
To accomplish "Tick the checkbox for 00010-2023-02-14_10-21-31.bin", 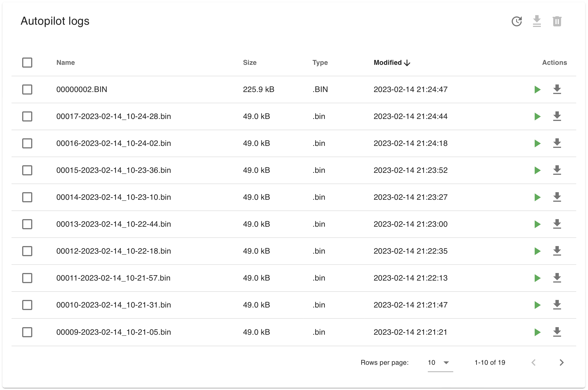I will [x=27, y=305].
